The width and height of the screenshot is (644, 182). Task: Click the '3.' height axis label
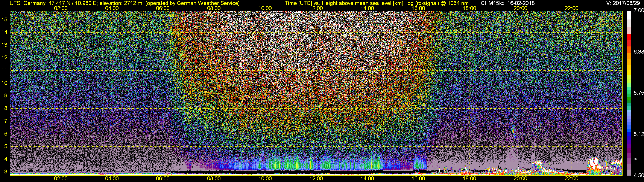6,172
